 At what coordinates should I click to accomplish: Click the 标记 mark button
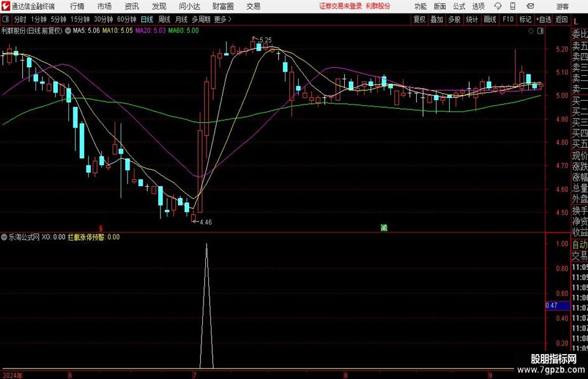tap(525, 19)
